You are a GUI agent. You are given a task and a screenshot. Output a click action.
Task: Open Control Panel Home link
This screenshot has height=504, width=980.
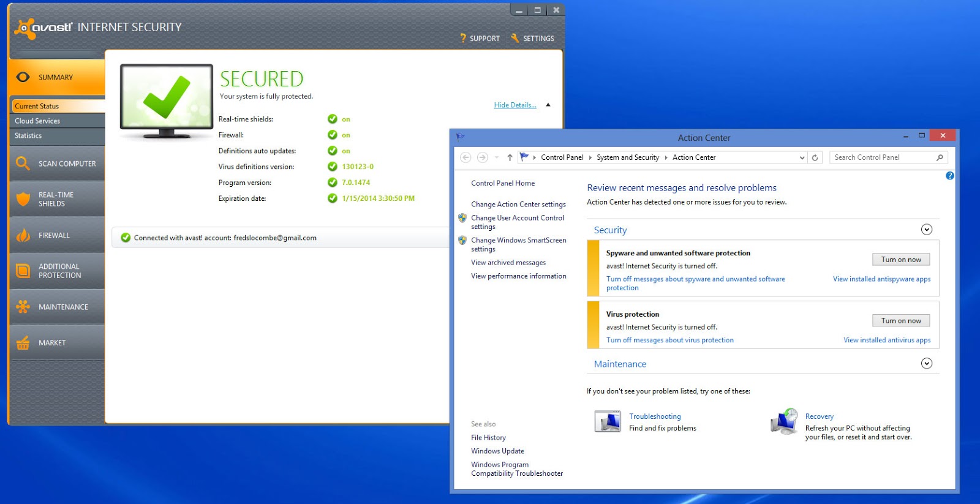tap(503, 183)
